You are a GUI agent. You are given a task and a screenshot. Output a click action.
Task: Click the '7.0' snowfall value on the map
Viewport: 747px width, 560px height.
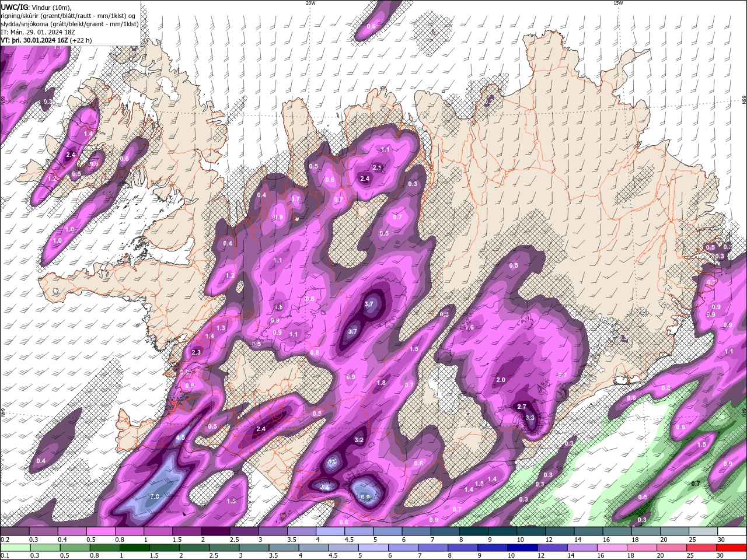point(155,496)
